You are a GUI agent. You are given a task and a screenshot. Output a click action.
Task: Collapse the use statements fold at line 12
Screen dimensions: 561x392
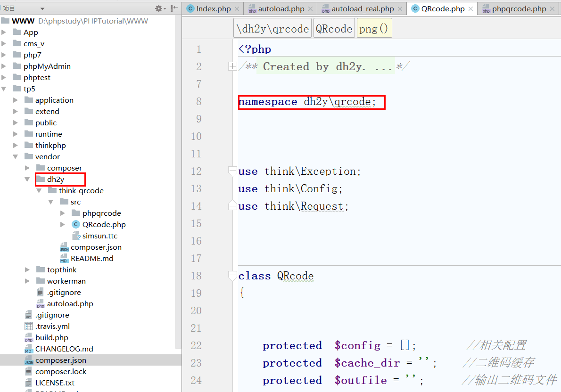pyautogui.click(x=232, y=171)
